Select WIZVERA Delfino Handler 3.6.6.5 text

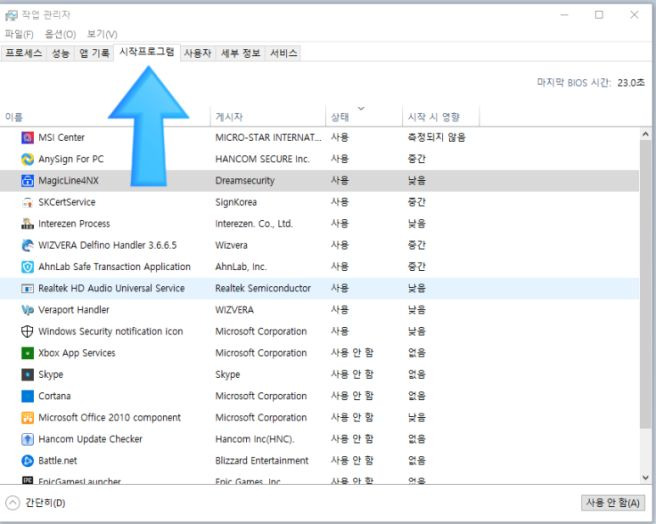(x=108, y=245)
